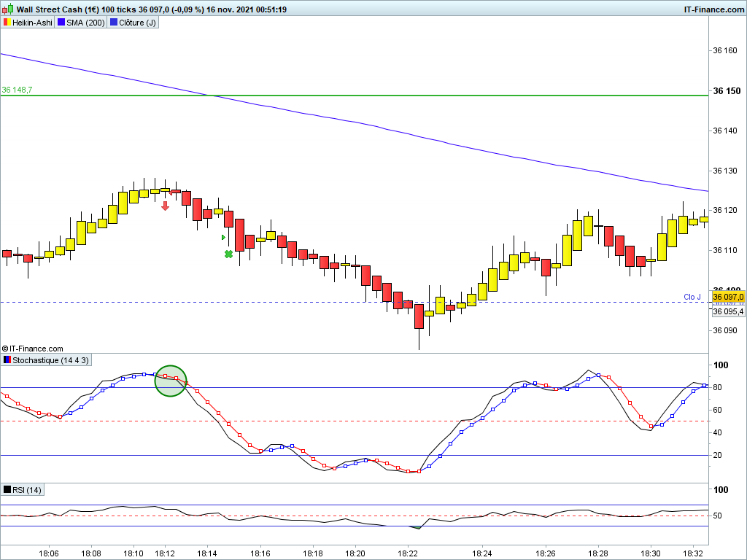Click the 36 090 price axis label

[x=724, y=330]
